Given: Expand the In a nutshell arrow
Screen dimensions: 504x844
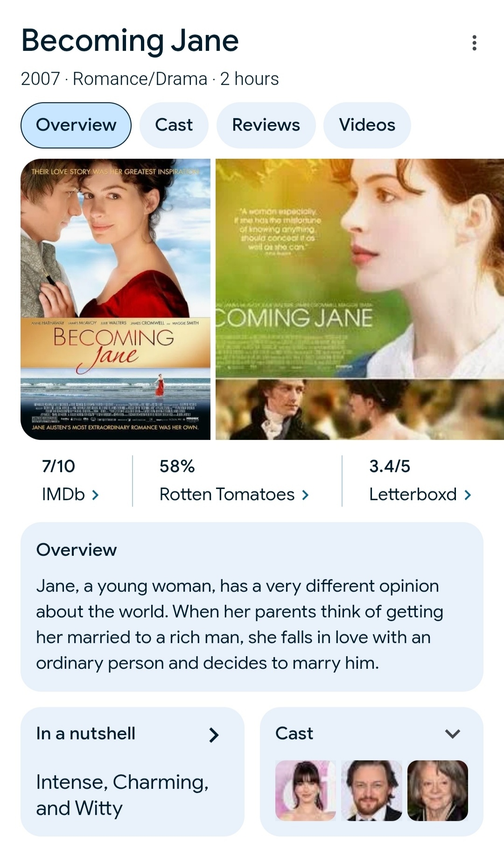Looking at the screenshot, I should pos(214,735).
